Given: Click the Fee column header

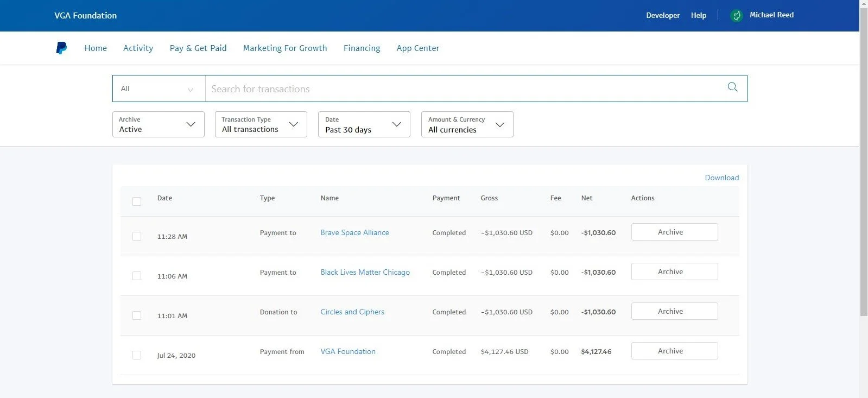Looking at the screenshot, I should pos(555,198).
